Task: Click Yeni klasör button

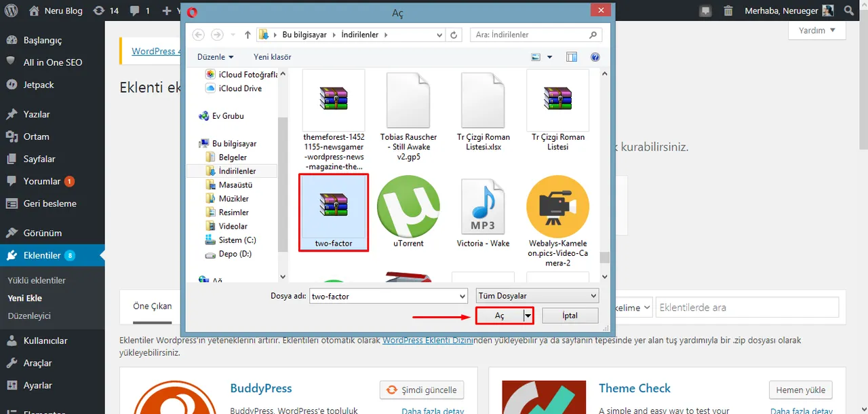Action: point(273,57)
